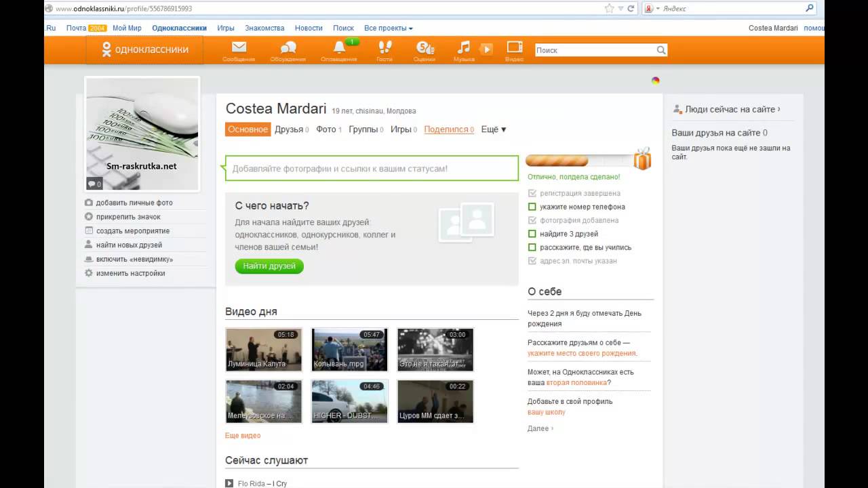
Task: Click the search magnifier in orange header
Action: coord(661,50)
